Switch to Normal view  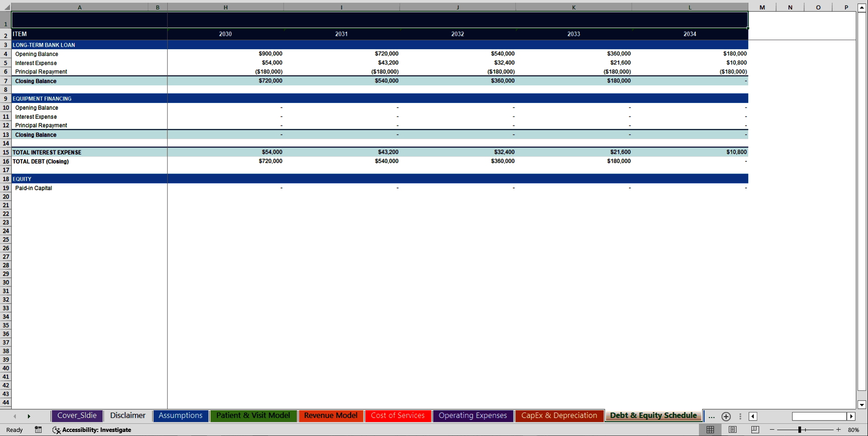(x=710, y=430)
